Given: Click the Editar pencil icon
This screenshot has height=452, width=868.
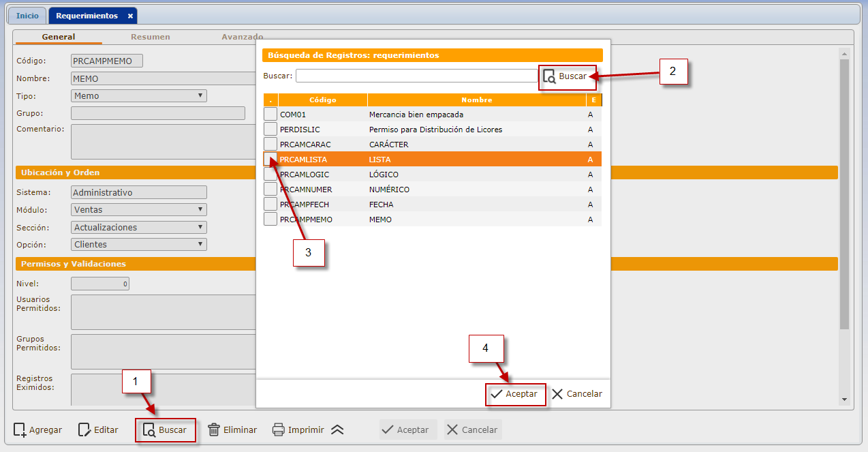Looking at the screenshot, I should 84,430.
